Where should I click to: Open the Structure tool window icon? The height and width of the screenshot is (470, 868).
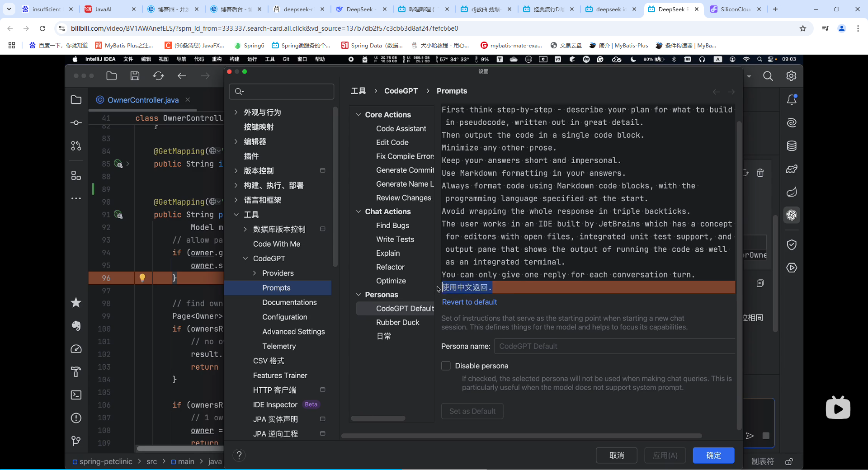click(x=76, y=175)
